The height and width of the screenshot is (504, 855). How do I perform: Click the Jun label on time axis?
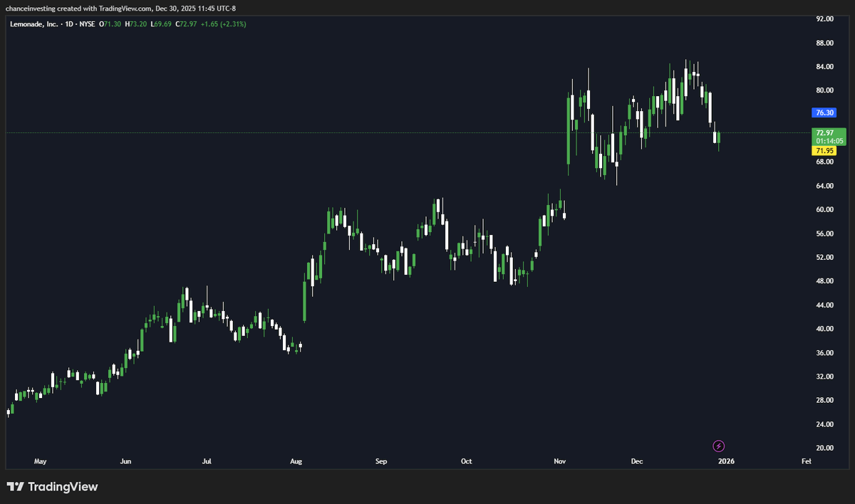point(125,462)
